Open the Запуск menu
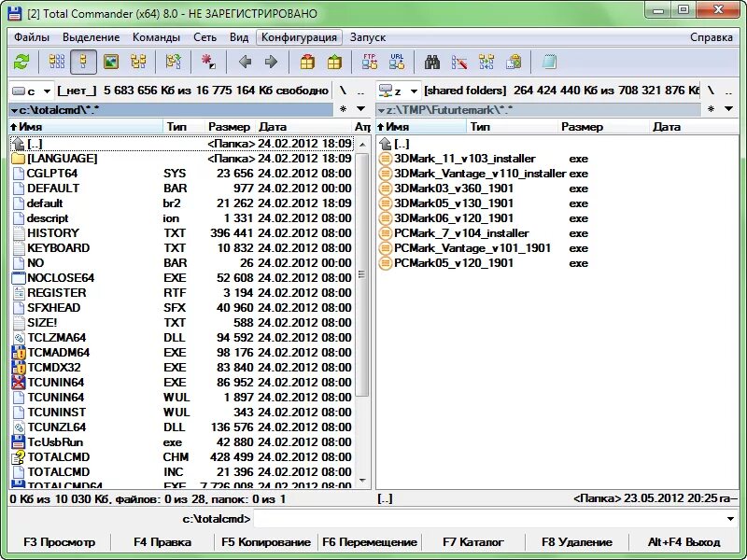 pyautogui.click(x=368, y=37)
